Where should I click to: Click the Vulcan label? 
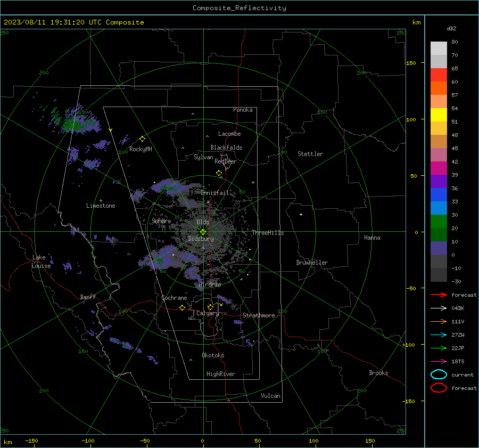[x=270, y=396]
